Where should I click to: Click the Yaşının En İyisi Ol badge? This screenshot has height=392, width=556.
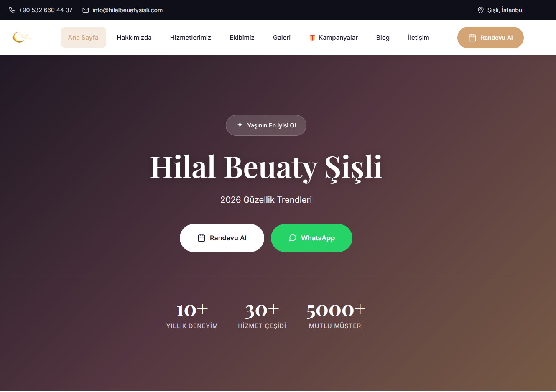point(266,125)
